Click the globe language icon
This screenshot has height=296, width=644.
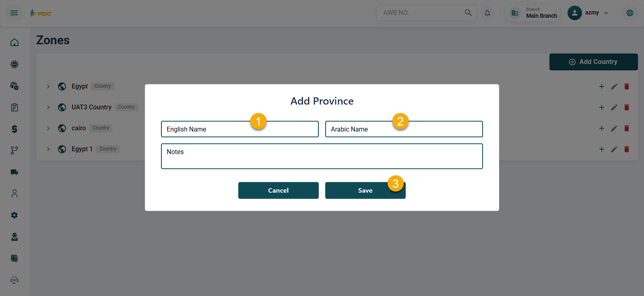tap(630, 13)
